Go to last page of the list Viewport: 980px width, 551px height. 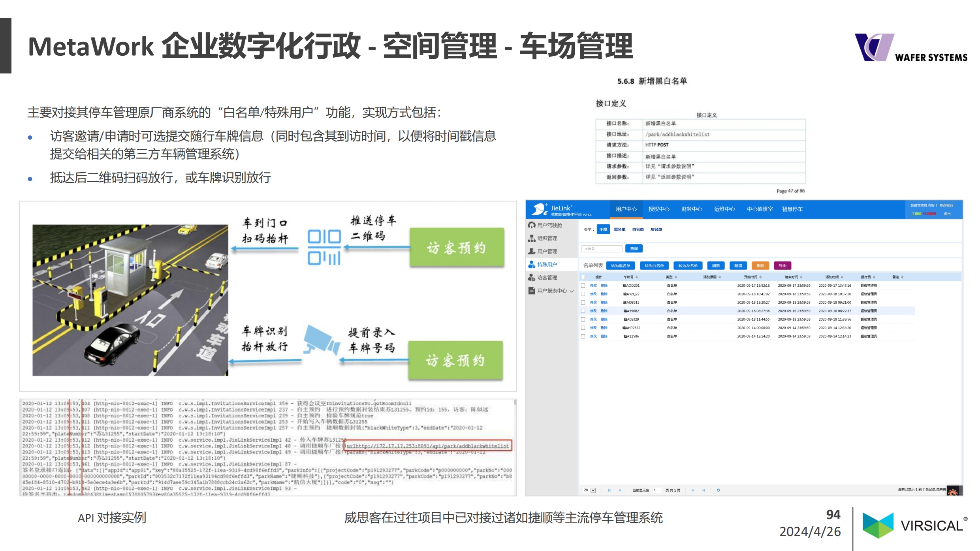(x=703, y=490)
